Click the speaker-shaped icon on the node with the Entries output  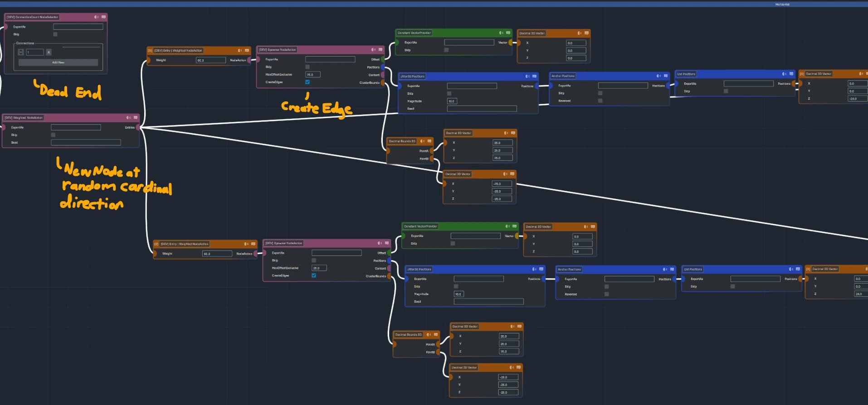[128, 117]
